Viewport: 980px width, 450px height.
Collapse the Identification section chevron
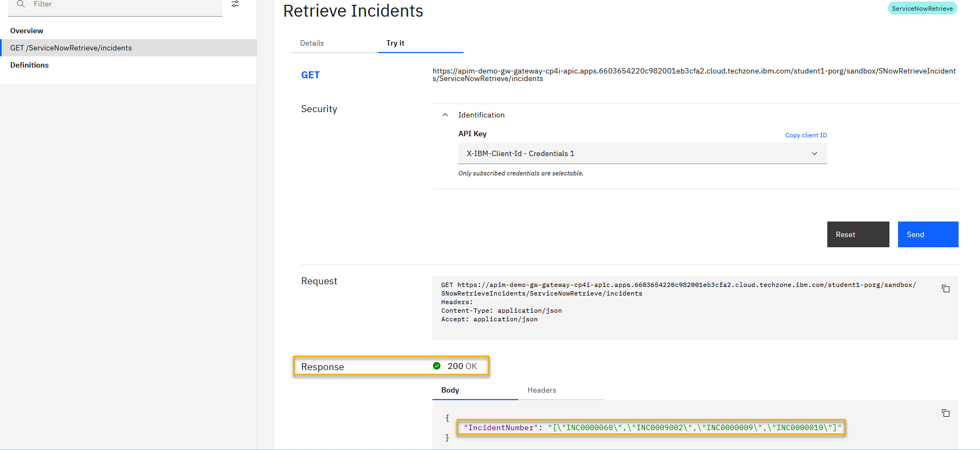pyautogui.click(x=445, y=115)
